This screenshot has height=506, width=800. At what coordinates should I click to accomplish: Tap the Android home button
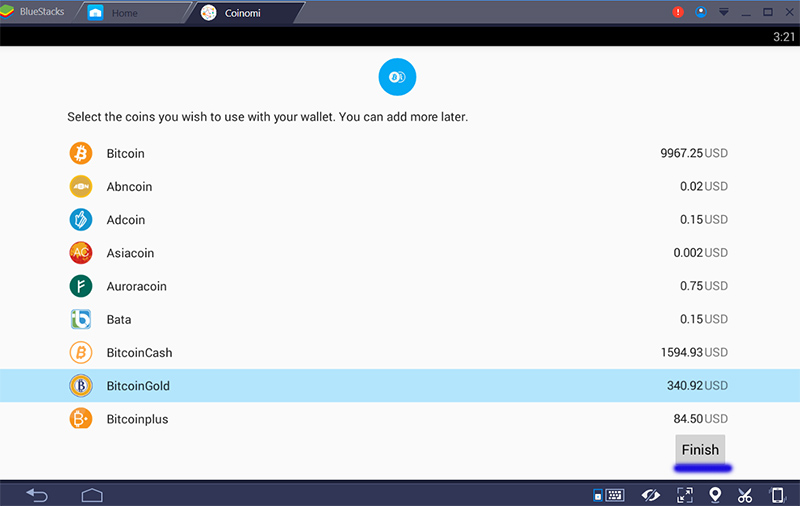point(92,495)
